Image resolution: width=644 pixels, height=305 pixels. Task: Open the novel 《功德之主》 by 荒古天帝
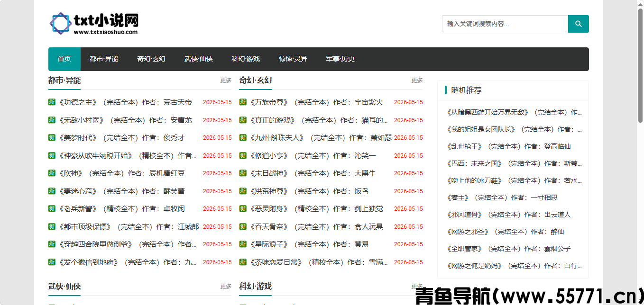click(x=125, y=102)
